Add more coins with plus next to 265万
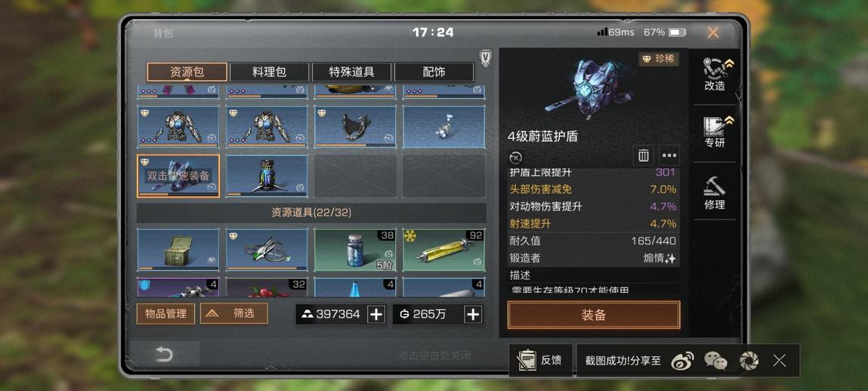The image size is (868, 391). 473,314
